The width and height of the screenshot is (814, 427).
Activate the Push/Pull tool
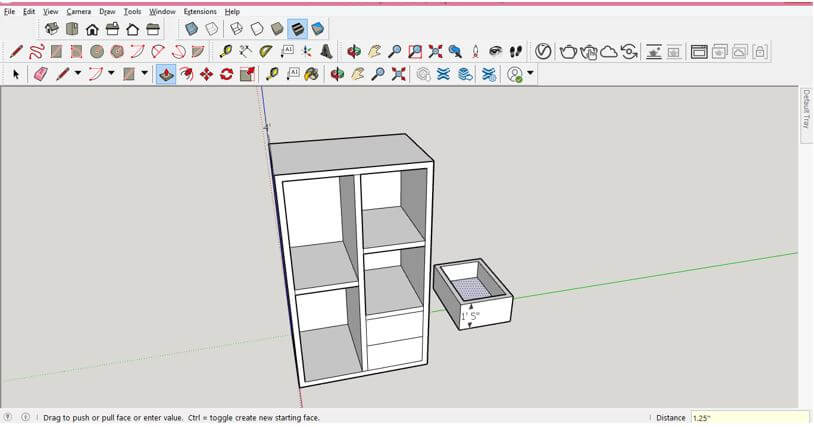click(x=166, y=74)
